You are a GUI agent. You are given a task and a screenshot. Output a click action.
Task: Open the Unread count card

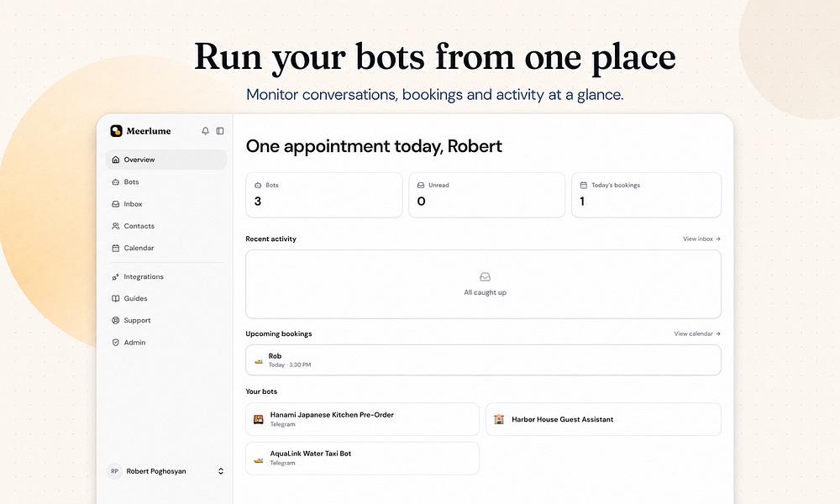(x=487, y=195)
